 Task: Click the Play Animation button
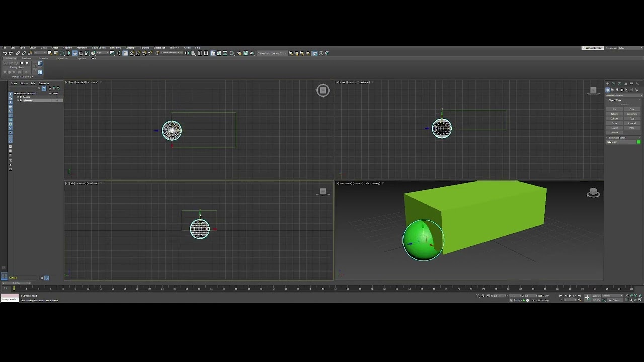click(x=570, y=296)
